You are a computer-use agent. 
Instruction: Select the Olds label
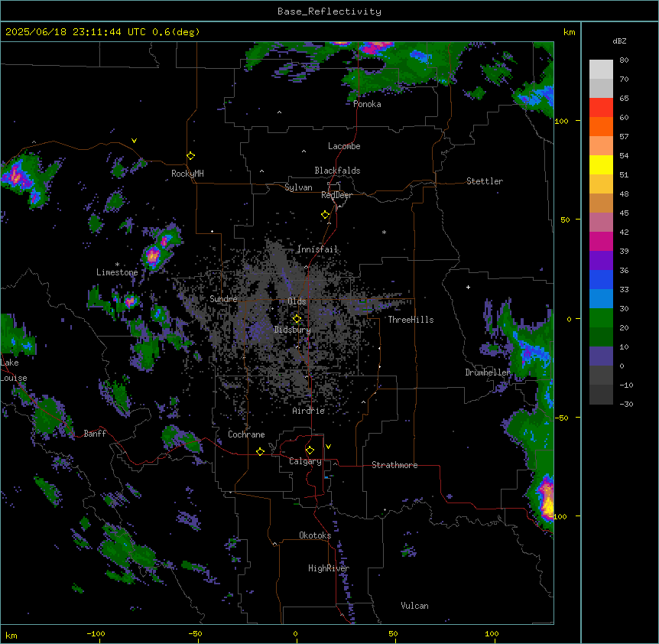[297, 301]
